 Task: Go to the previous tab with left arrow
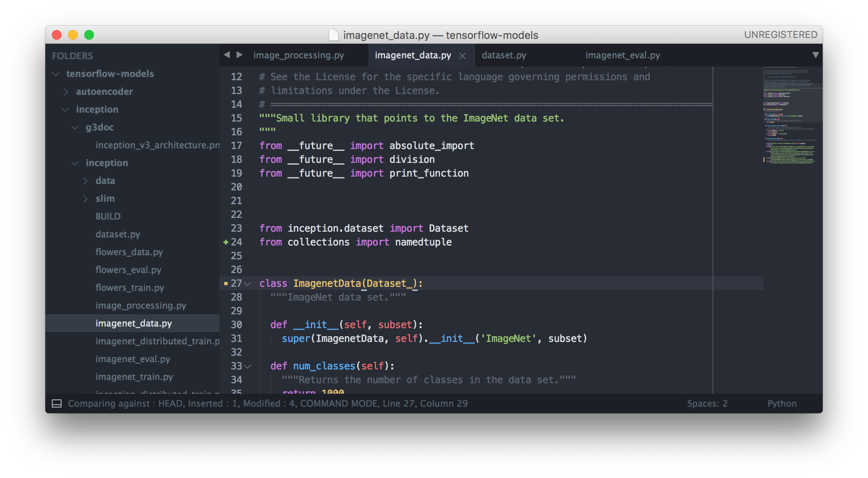(227, 55)
